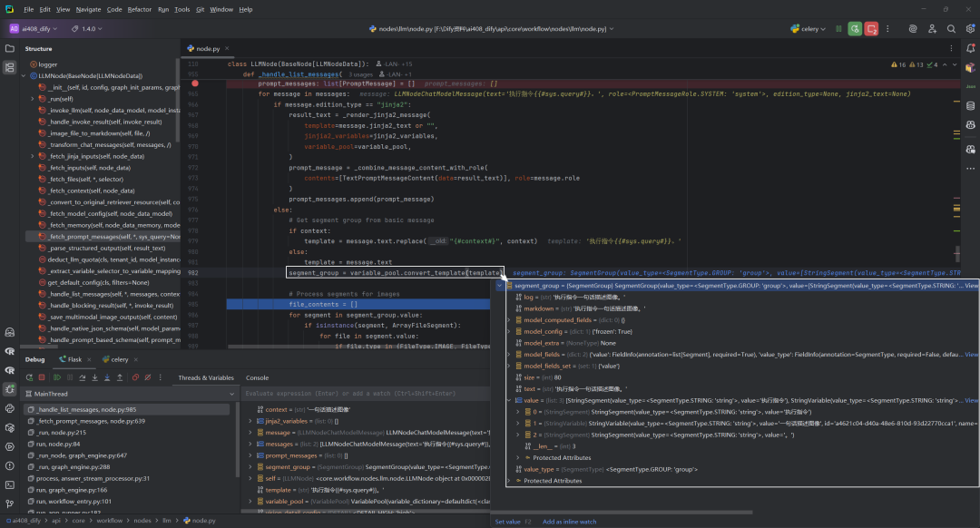980x528 pixels.
Task: Close the node.py editor tab
Action: coord(227,48)
